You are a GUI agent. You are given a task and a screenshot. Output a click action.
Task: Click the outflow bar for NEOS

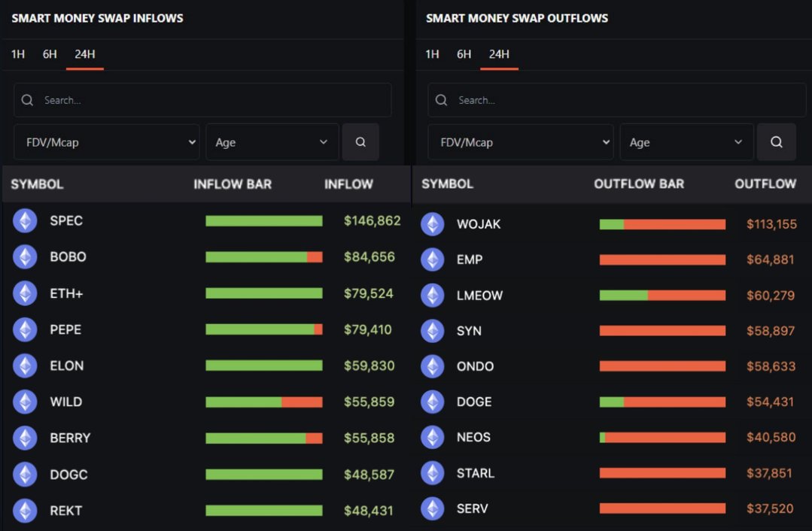point(662,437)
